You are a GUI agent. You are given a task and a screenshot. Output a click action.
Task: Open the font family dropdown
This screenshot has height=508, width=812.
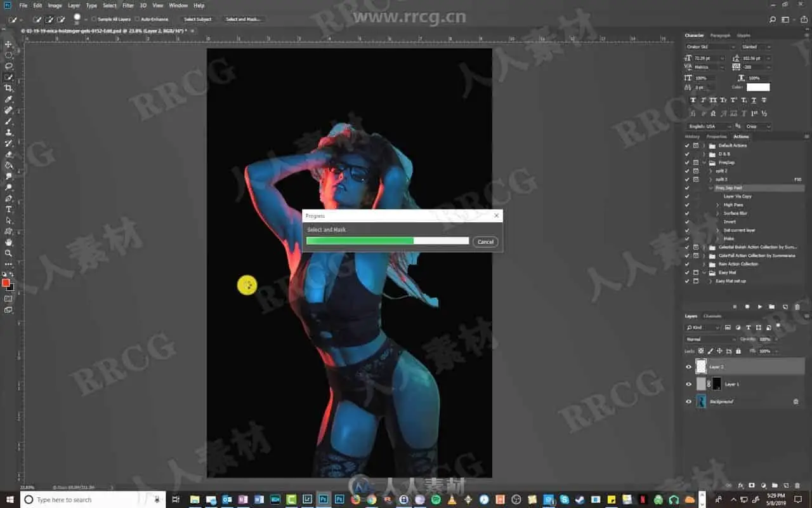coord(710,46)
